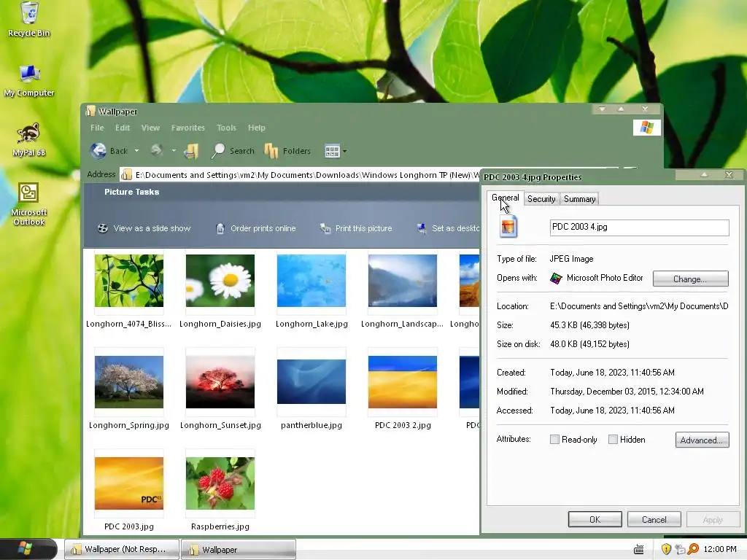
Task: Open the Favorites menu
Action: pos(187,128)
